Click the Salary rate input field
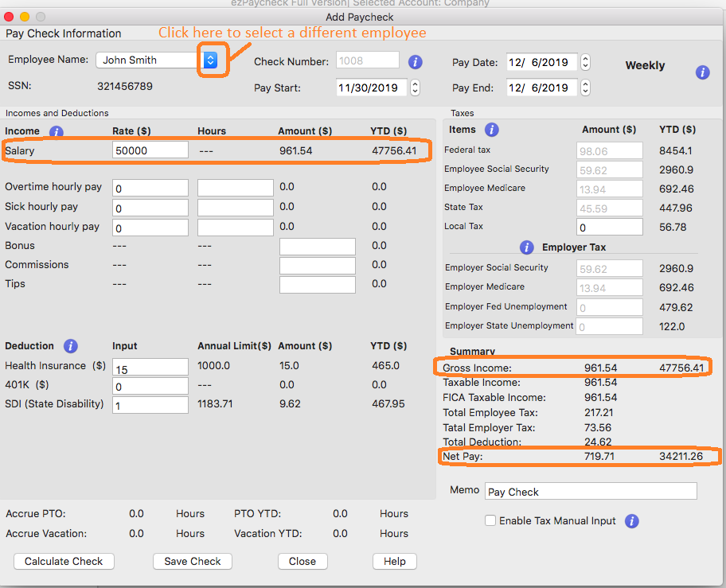Image resolution: width=726 pixels, height=588 pixels. click(x=150, y=150)
